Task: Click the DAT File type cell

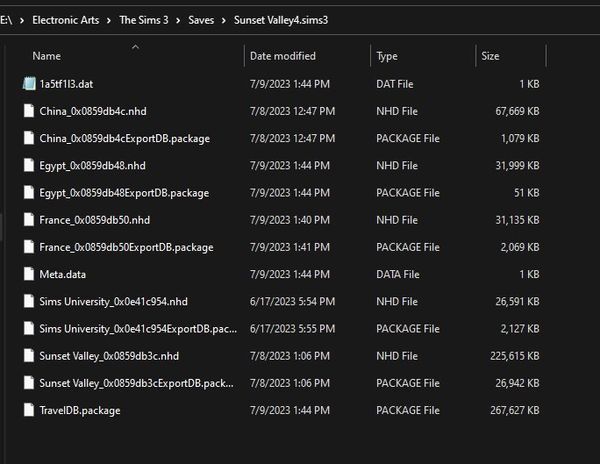Action: pos(395,84)
